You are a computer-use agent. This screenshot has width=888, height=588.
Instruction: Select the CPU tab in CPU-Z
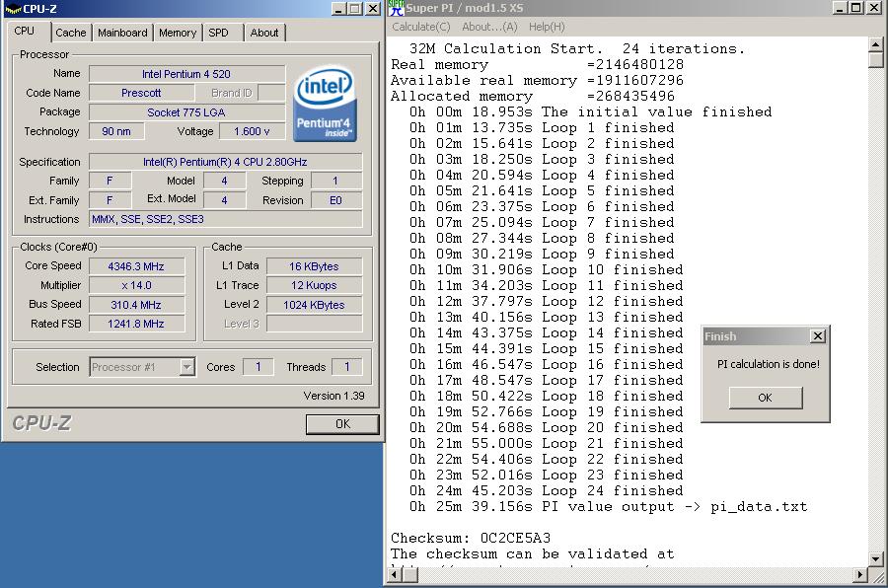coord(25,32)
